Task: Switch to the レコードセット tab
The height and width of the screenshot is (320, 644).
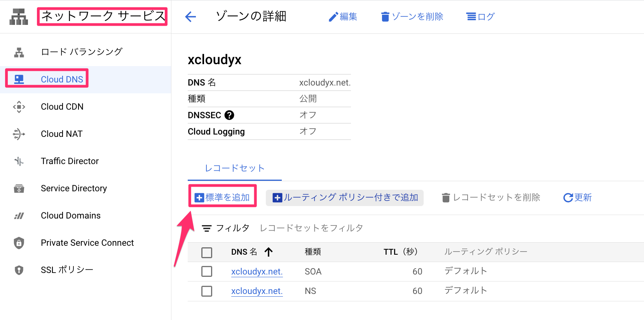Action: [x=234, y=168]
